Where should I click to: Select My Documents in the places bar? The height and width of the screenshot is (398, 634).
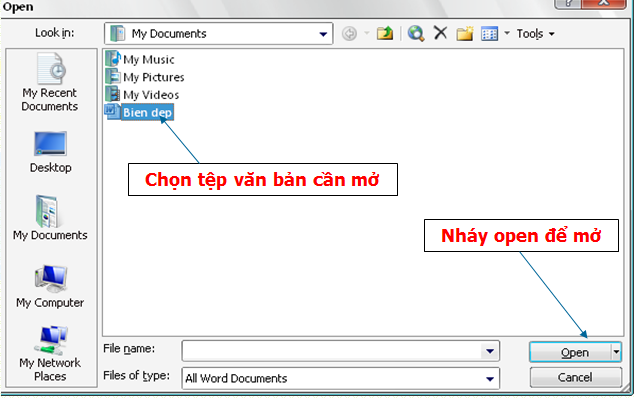click(x=50, y=218)
